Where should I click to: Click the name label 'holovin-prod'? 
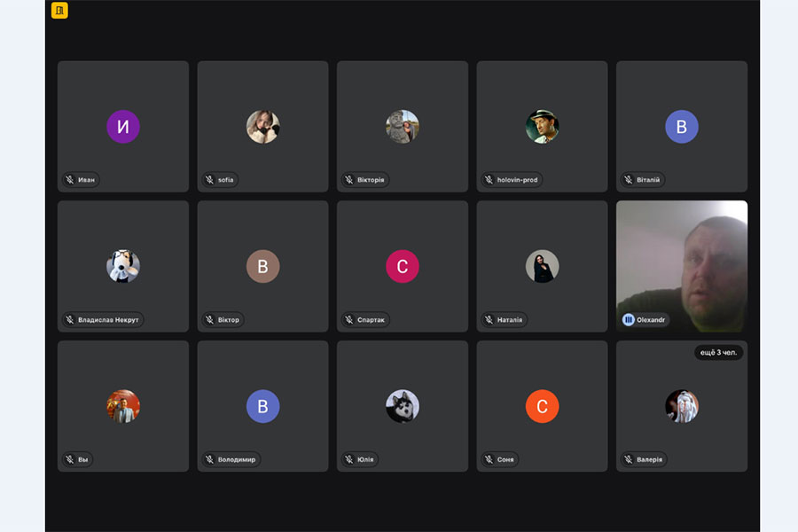point(517,180)
